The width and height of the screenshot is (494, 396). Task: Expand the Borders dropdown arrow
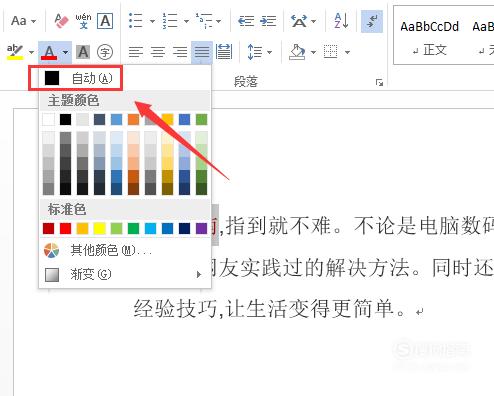[x=347, y=52]
